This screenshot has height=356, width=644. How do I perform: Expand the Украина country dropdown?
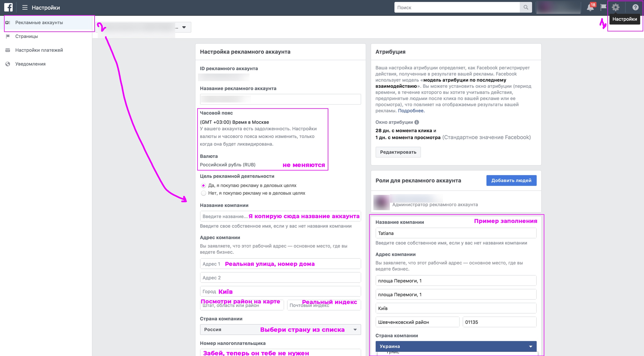[456, 346]
